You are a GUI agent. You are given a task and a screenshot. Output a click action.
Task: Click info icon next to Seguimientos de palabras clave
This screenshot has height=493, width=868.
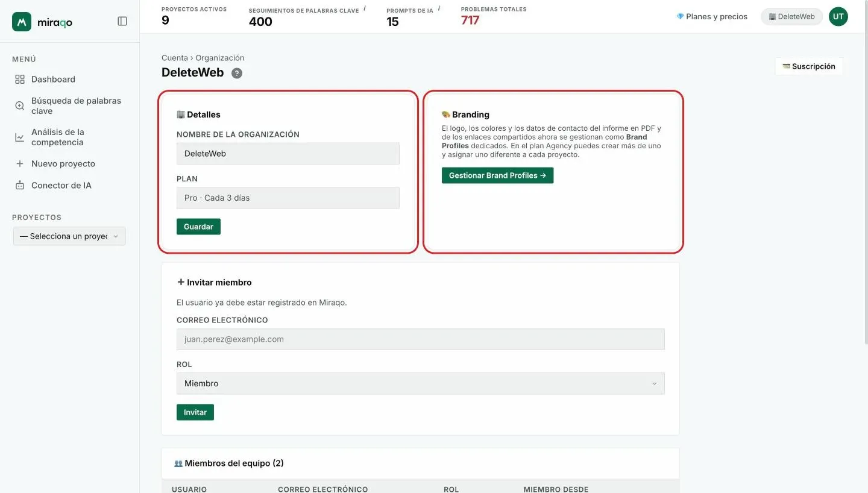(x=365, y=8)
